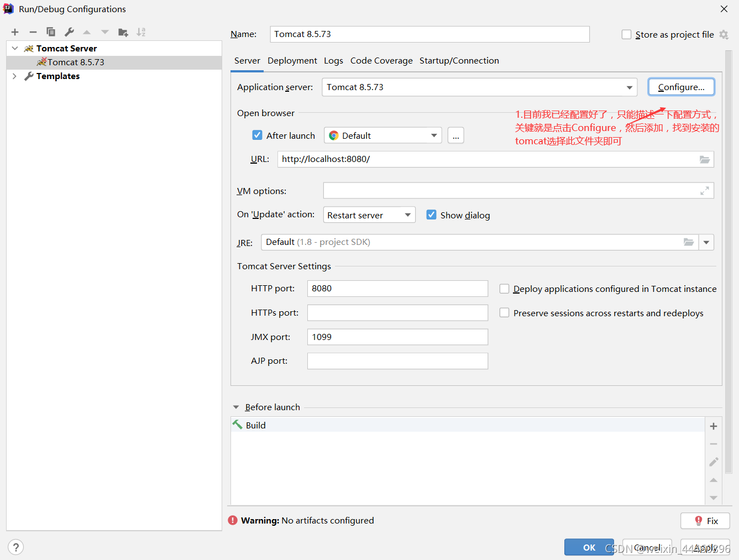Click Build hammer icon in Before launch

coord(238,425)
